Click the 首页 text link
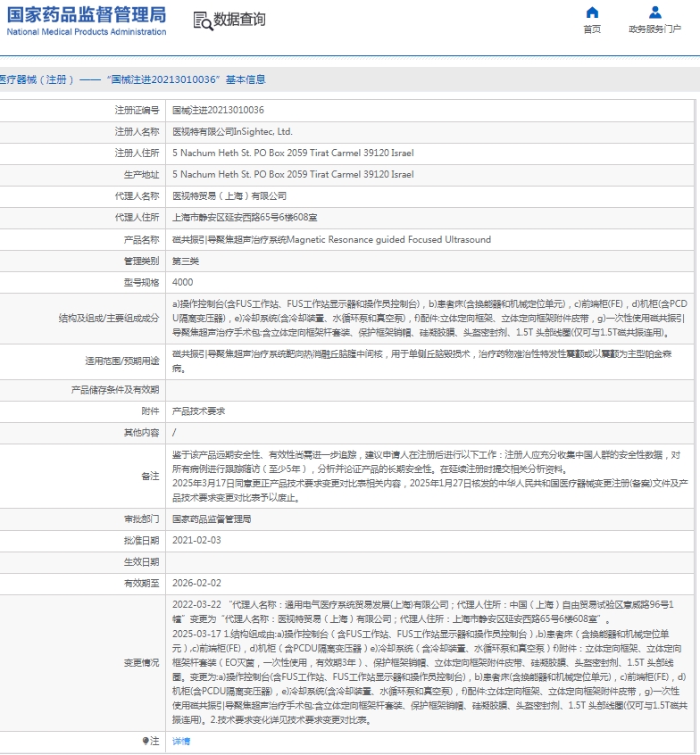 coord(592,29)
